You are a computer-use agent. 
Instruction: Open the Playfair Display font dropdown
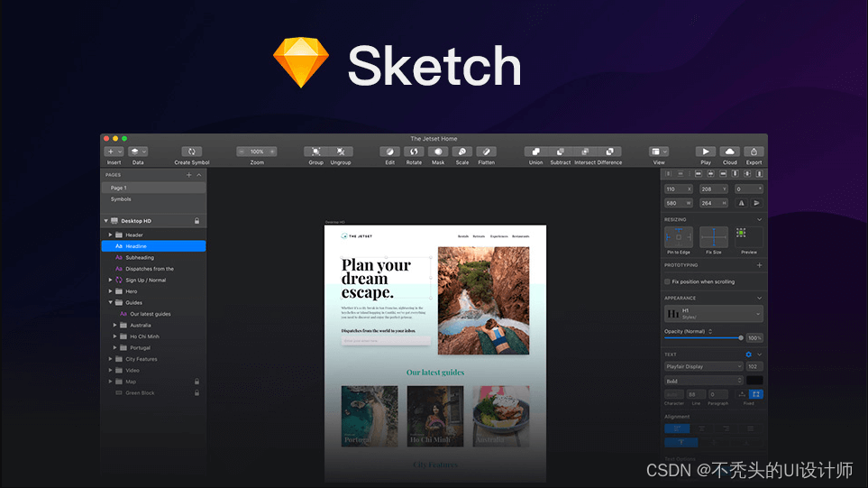coord(704,367)
